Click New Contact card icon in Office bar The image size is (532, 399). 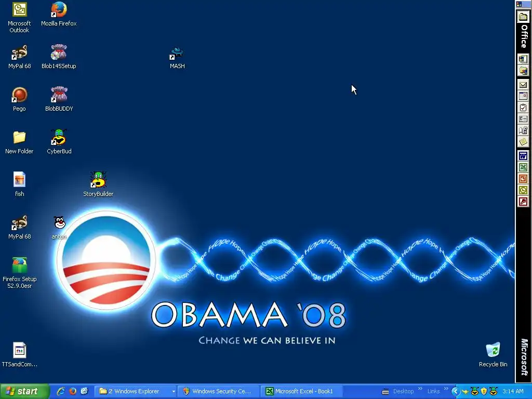[523, 119]
